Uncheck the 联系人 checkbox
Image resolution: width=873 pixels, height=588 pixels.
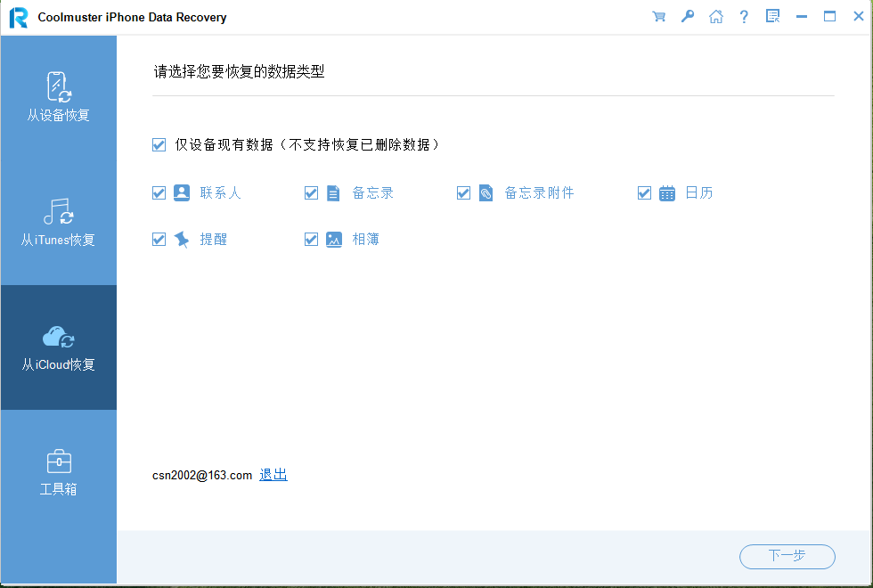coord(159,193)
